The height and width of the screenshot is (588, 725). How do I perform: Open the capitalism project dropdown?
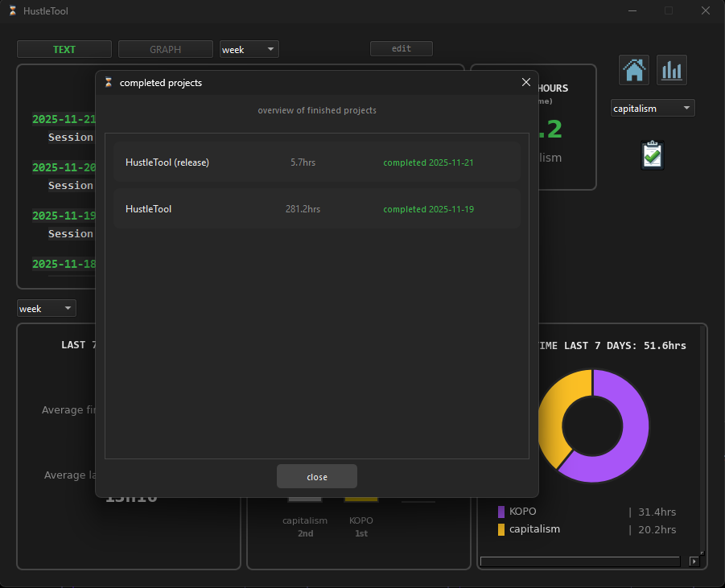click(653, 108)
